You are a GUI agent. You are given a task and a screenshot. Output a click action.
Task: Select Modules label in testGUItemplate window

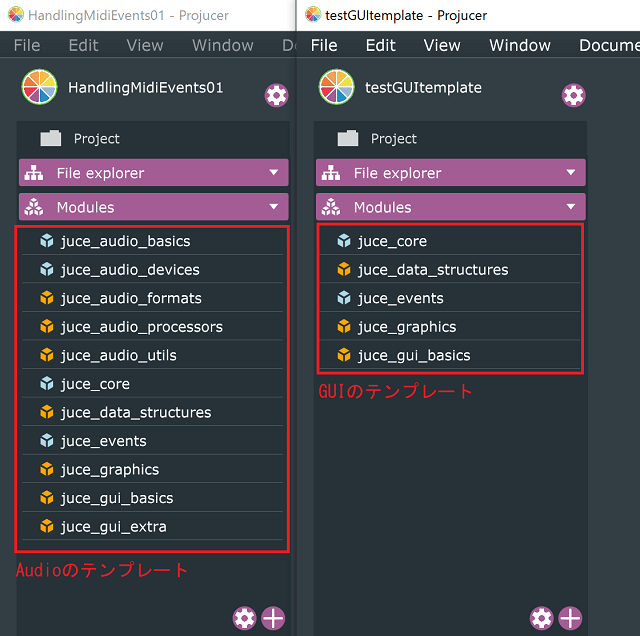click(382, 207)
